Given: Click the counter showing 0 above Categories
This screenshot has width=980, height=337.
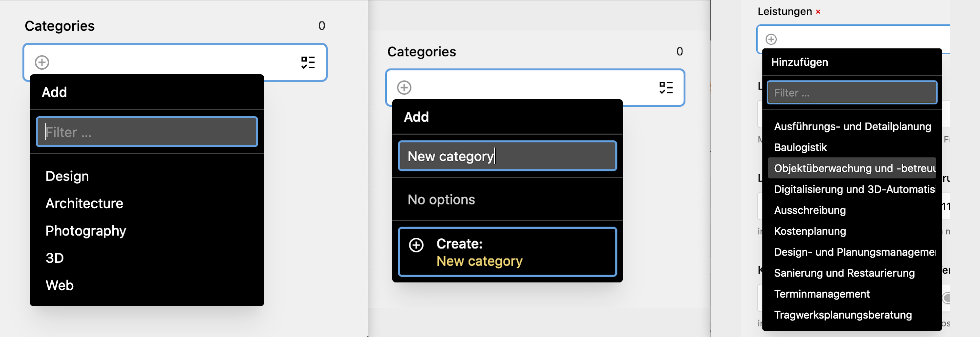Looking at the screenshot, I should [x=322, y=26].
